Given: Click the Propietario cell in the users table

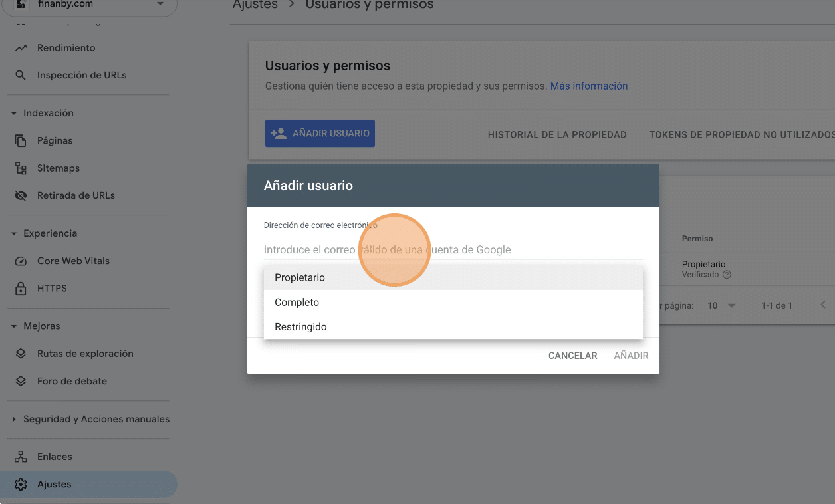Looking at the screenshot, I should 703,264.
